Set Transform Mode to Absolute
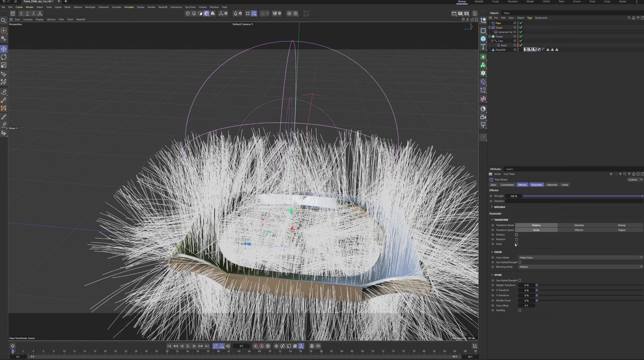644x360 pixels. [579, 225]
